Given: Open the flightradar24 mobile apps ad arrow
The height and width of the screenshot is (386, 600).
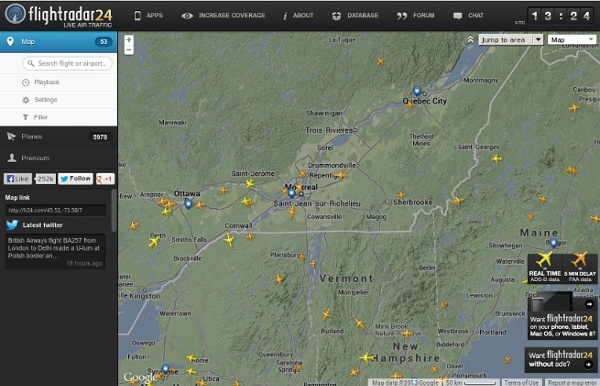Looking at the screenshot, I should [589, 304].
